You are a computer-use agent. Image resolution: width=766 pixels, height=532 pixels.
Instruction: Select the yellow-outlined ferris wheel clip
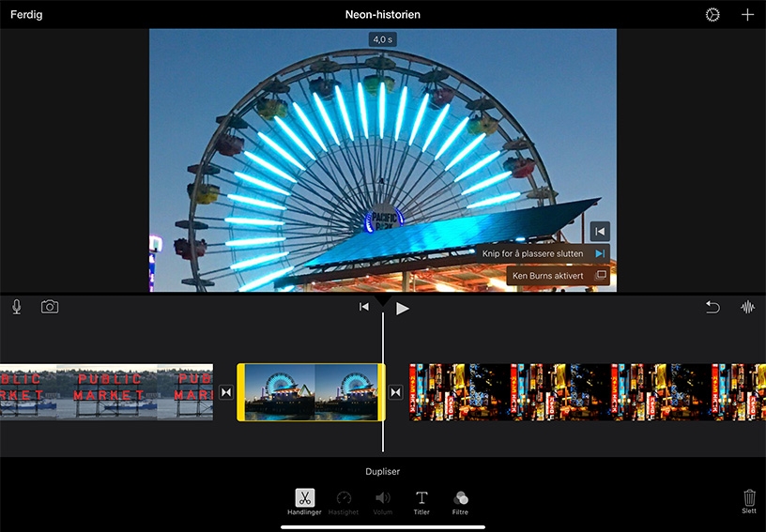312,392
